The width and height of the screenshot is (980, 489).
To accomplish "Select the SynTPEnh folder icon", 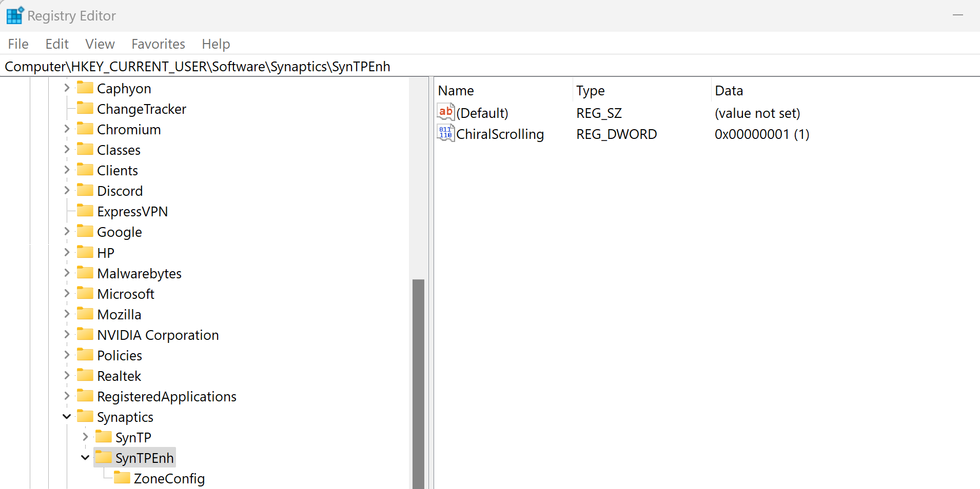I will (104, 457).
